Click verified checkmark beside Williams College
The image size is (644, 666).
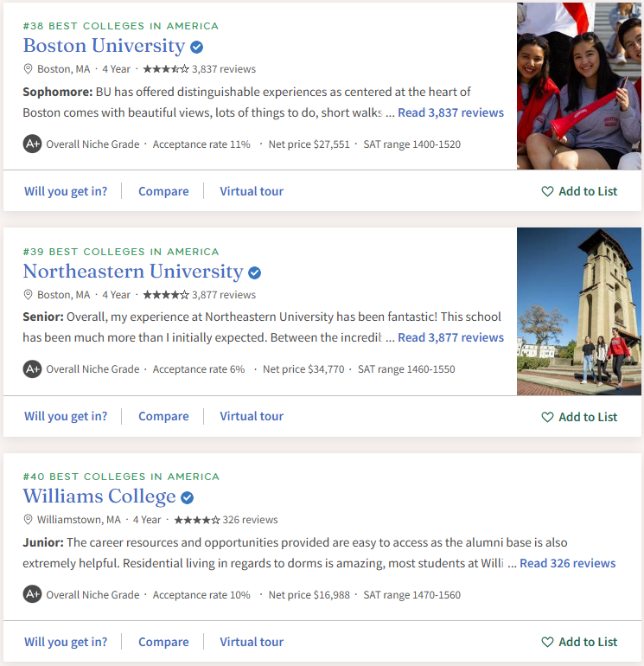click(x=187, y=497)
